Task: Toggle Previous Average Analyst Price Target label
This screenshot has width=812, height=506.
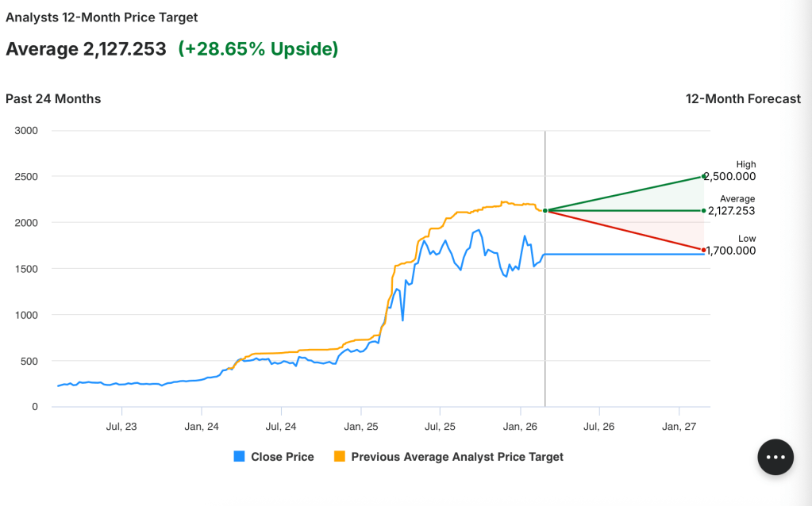Action: point(456,457)
